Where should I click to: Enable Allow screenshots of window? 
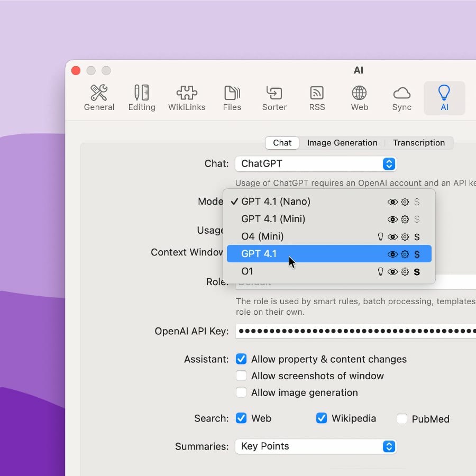241,376
